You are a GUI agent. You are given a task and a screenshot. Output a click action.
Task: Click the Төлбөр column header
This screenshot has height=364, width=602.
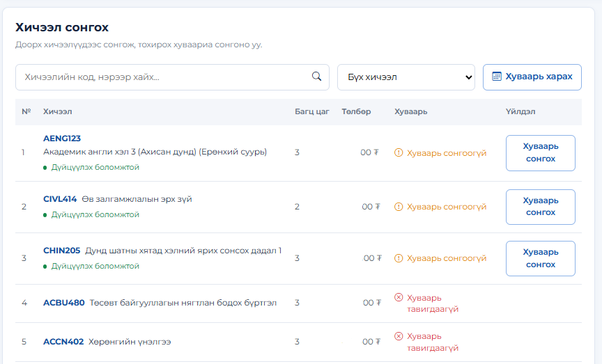pyautogui.click(x=356, y=111)
